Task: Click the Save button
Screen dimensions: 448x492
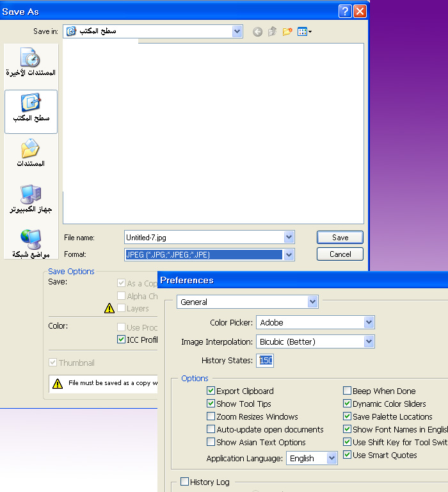Action: (x=340, y=237)
